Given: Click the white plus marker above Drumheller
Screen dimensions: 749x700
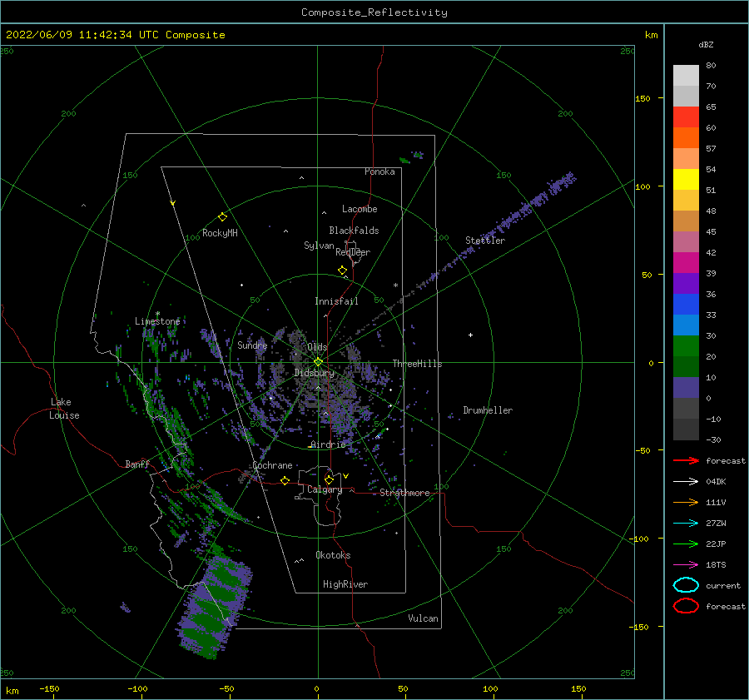Looking at the screenshot, I should coord(470,335).
